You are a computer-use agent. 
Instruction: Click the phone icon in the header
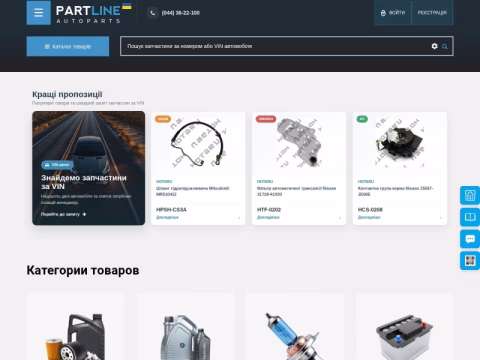(x=152, y=13)
